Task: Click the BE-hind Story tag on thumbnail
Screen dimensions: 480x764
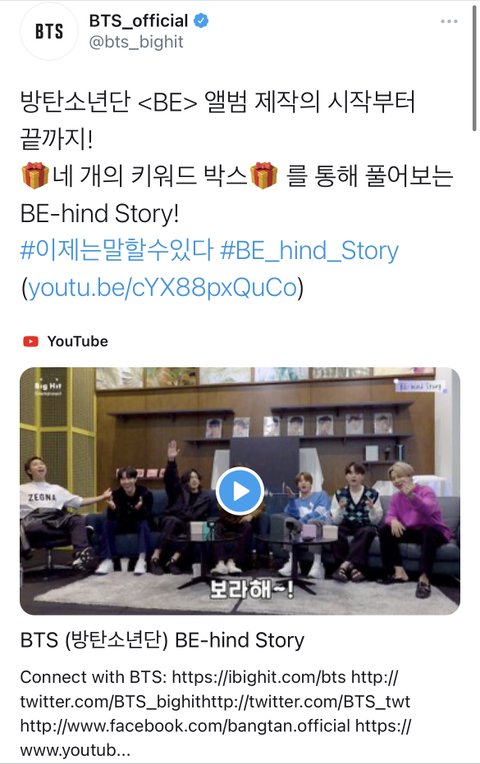Action: pyautogui.click(x=419, y=386)
